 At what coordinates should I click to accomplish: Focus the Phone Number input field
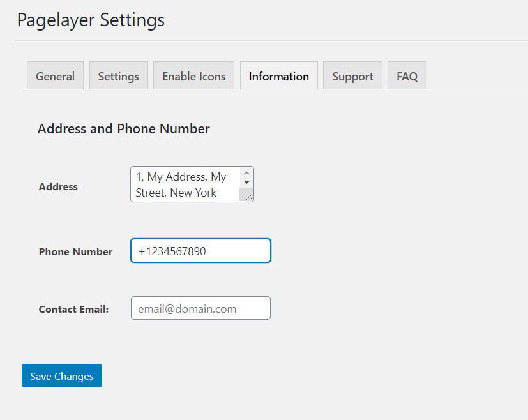200,251
